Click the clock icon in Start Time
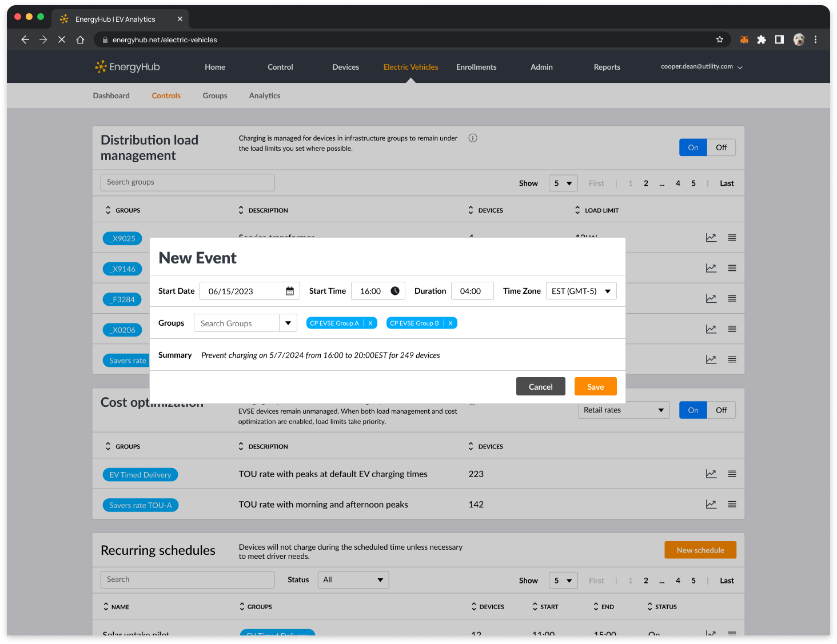 point(395,291)
